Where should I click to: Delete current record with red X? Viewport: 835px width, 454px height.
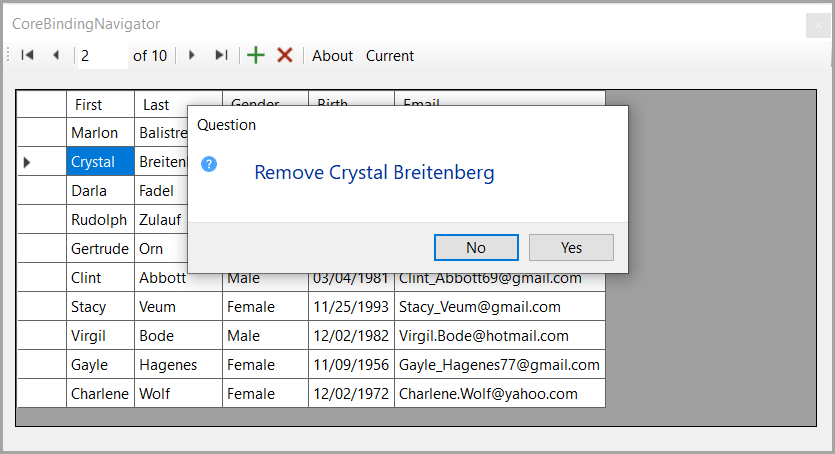coord(285,55)
